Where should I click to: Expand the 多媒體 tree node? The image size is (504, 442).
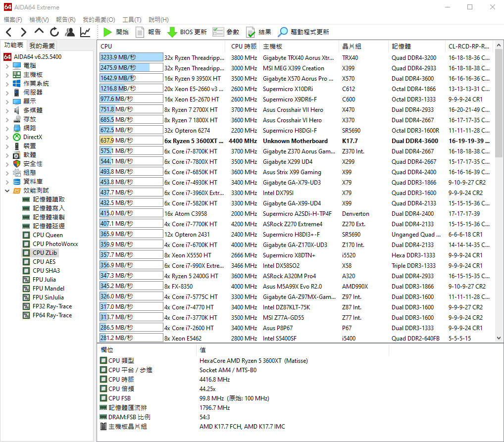pyautogui.click(x=7, y=110)
